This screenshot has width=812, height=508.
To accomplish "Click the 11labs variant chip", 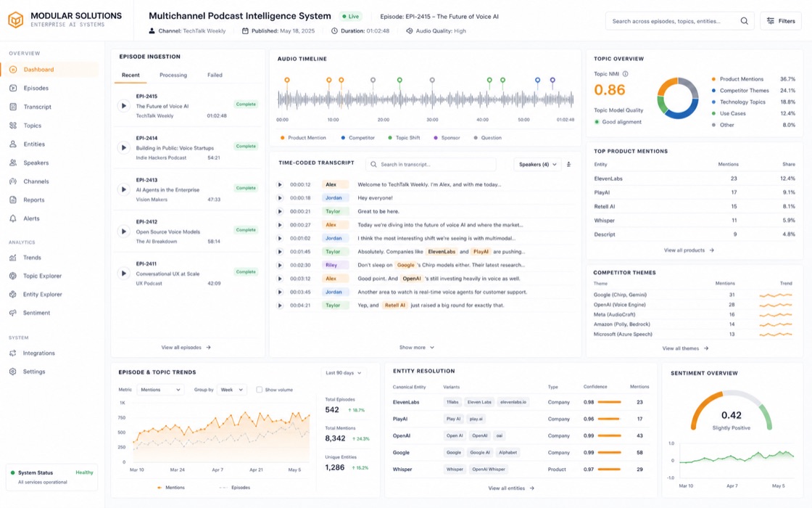I will pyautogui.click(x=452, y=402).
